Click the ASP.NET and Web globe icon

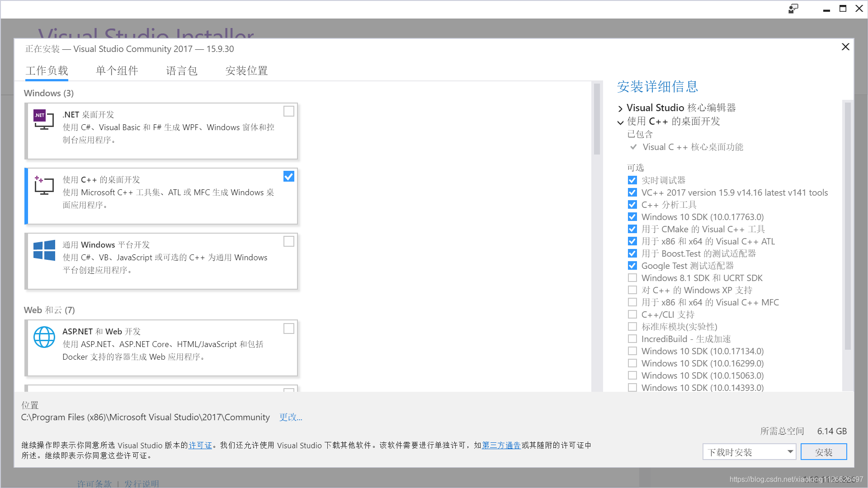pyautogui.click(x=44, y=337)
